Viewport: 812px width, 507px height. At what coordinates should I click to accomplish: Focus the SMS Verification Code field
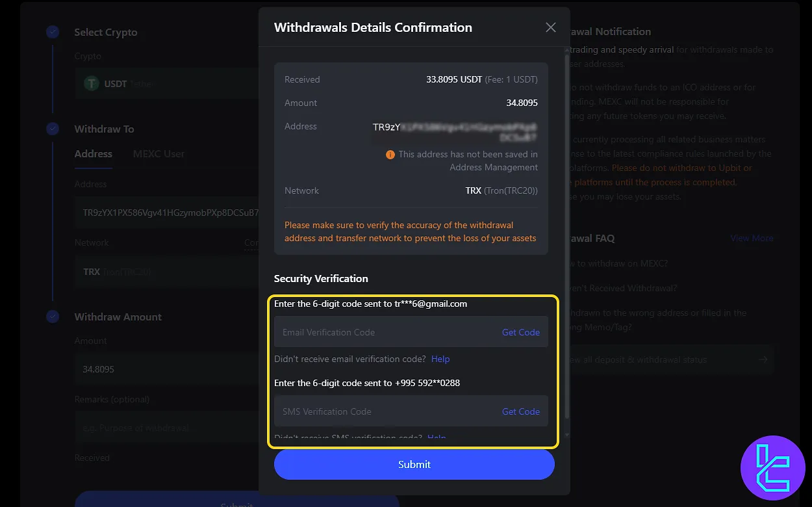411,411
